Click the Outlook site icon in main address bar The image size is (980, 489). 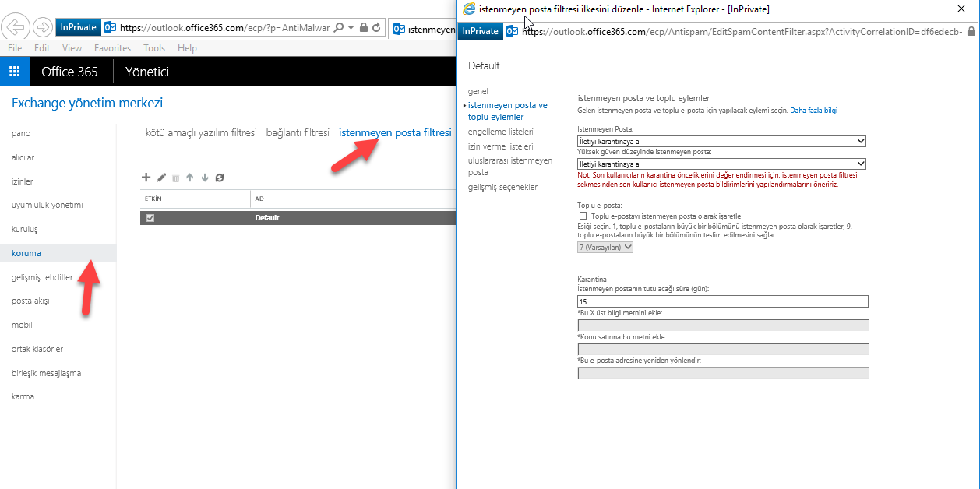tap(110, 27)
